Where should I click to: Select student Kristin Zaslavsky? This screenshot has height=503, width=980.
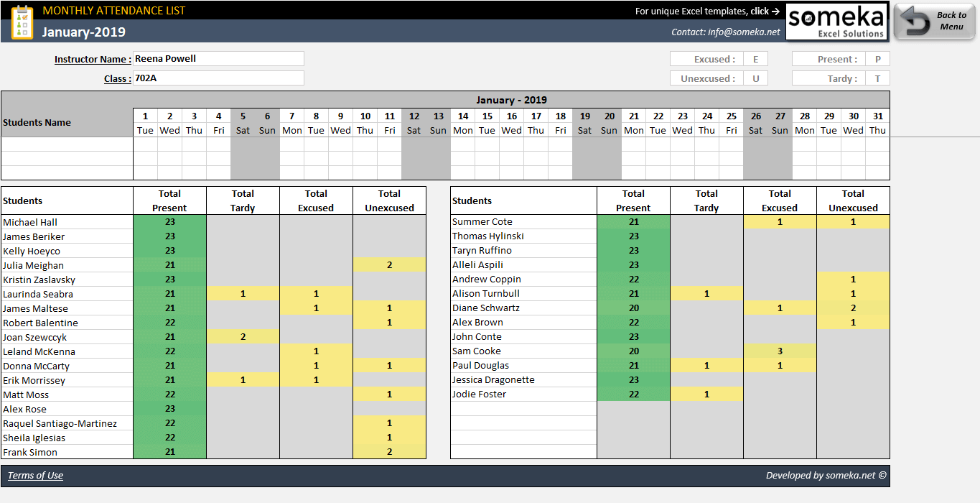tap(67, 280)
